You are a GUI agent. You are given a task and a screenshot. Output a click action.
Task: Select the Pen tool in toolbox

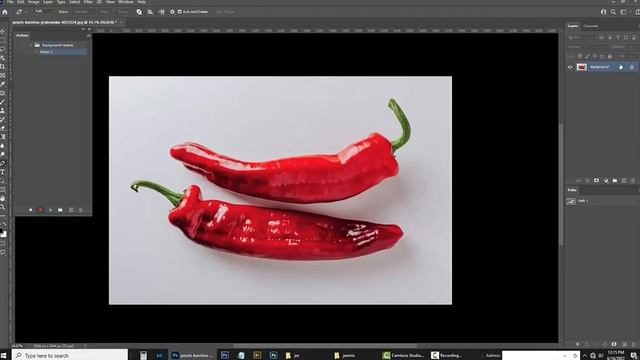point(3,163)
